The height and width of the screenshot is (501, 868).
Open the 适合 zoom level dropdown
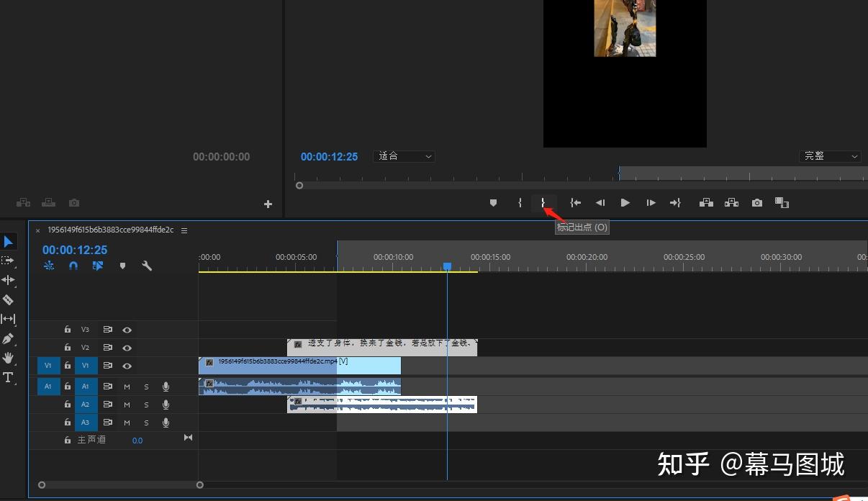(404, 156)
